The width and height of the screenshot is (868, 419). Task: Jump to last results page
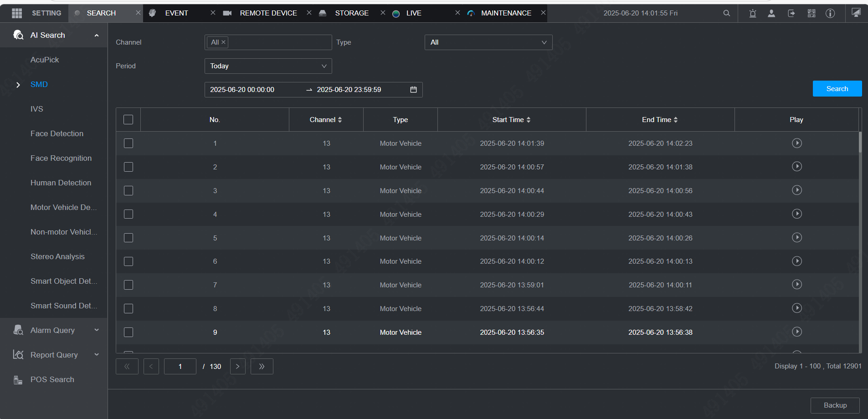tap(262, 367)
